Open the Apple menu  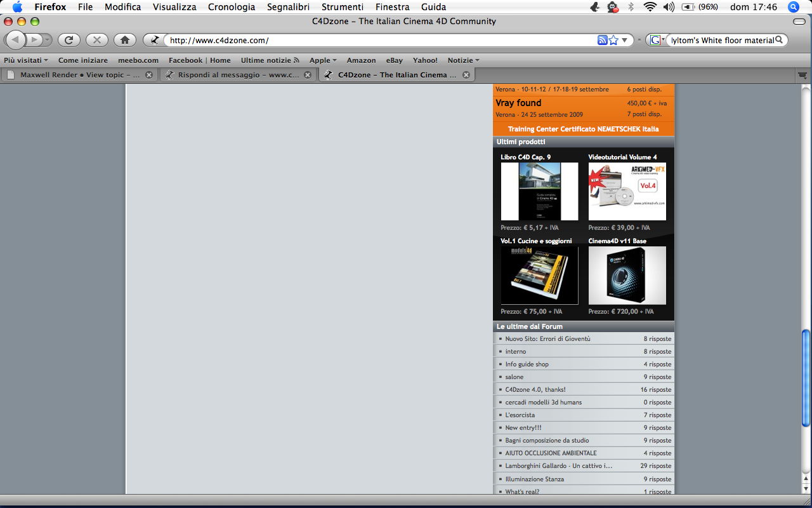point(17,7)
